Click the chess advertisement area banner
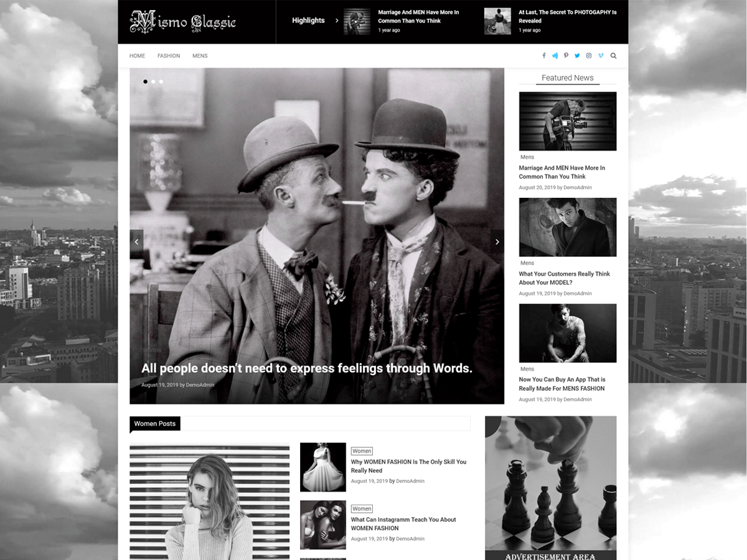 551,488
